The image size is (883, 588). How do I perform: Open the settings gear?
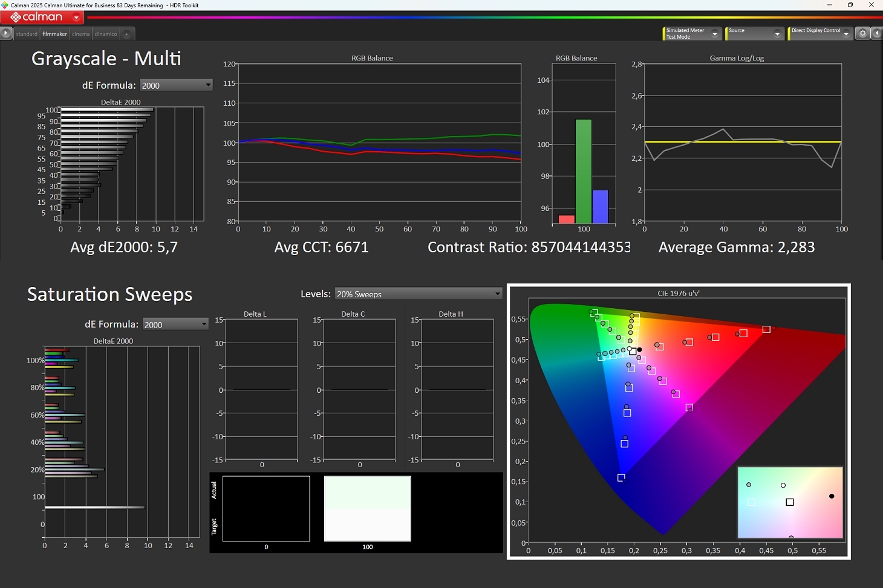tap(863, 34)
